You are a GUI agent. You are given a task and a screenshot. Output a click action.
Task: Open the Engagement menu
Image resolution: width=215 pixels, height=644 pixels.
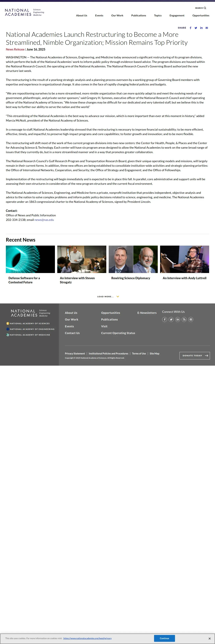coord(177,16)
